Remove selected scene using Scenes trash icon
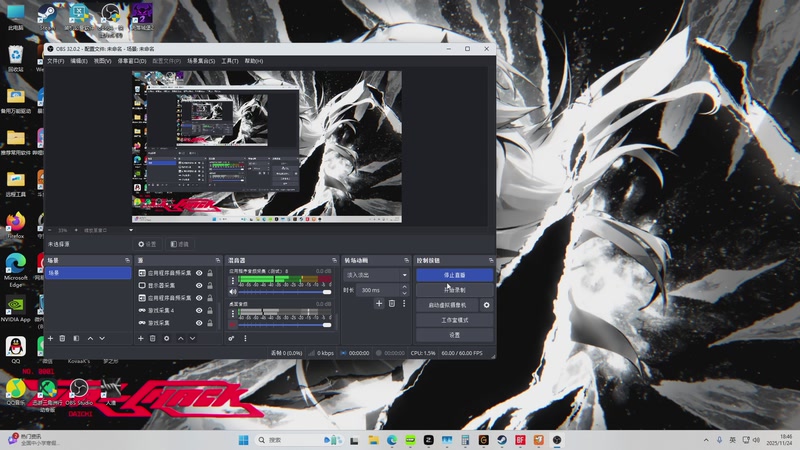This screenshot has width=800, height=450. (x=62, y=338)
